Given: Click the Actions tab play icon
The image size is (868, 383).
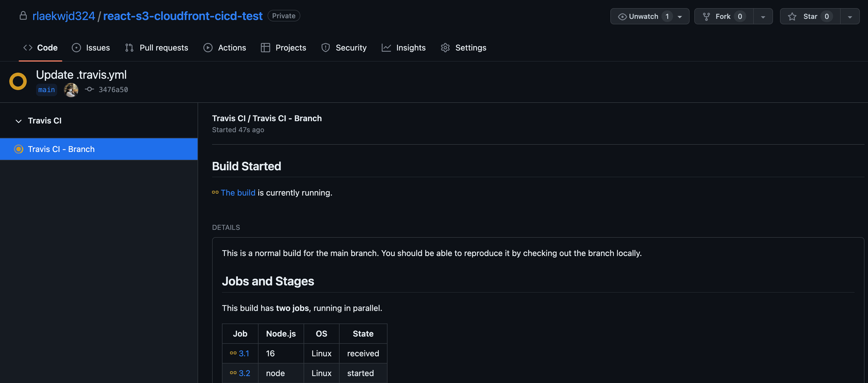Looking at the screenshot, I should pyautogui.click(x=208, y=48).
